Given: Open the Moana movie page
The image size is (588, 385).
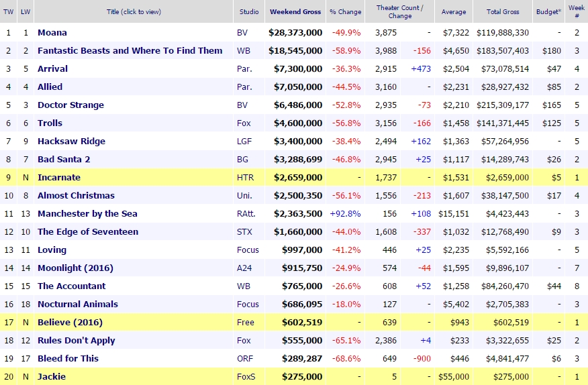Looking at the screenshot, I should click(x=52, y=33).
